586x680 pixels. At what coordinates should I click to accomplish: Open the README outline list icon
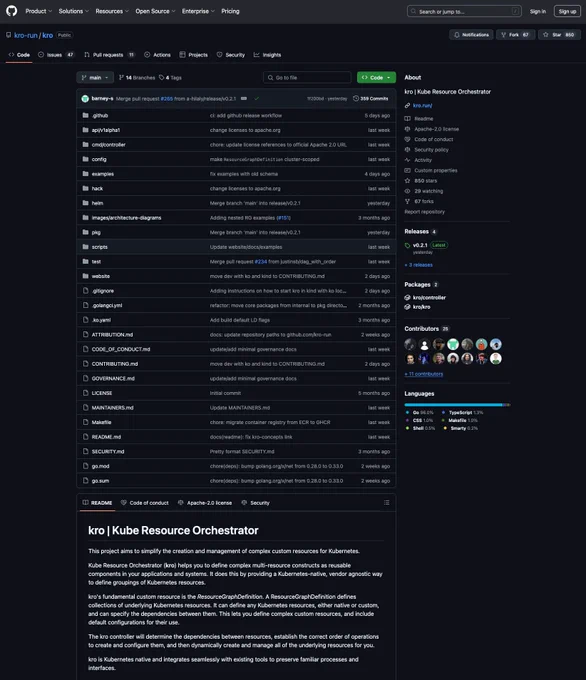click(x=386, y=503)
